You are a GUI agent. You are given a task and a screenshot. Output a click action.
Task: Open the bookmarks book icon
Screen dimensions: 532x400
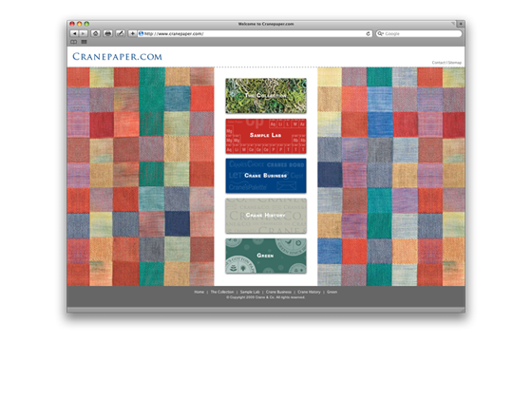tap(74, 42)
